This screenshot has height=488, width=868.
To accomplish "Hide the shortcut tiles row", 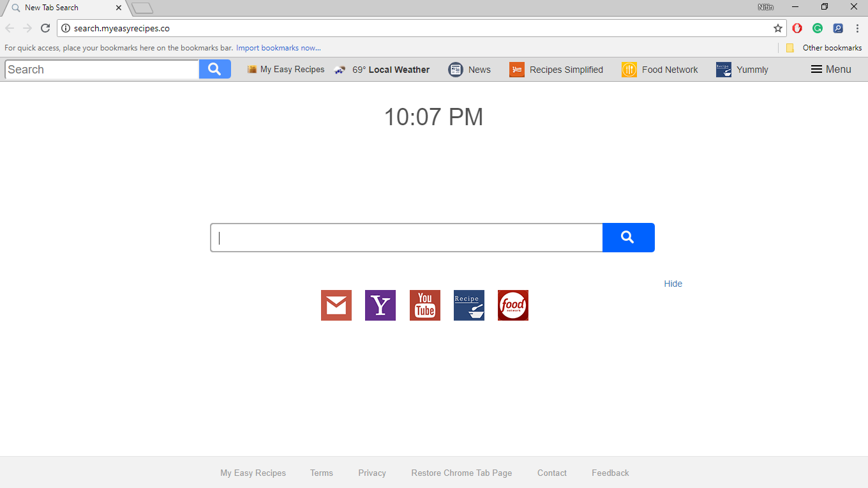I will coord(673,284).
